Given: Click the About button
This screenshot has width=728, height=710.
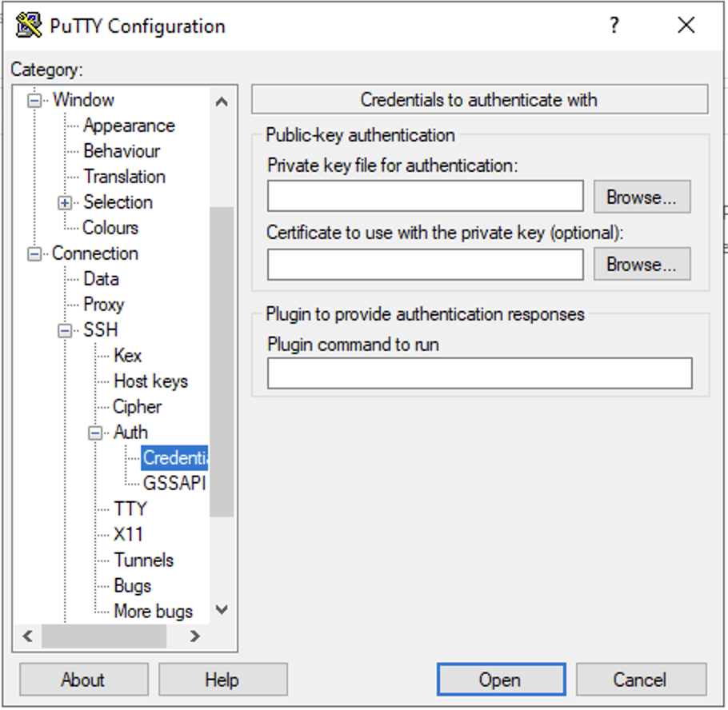Looking at the screenshot, I should (84, 680).
